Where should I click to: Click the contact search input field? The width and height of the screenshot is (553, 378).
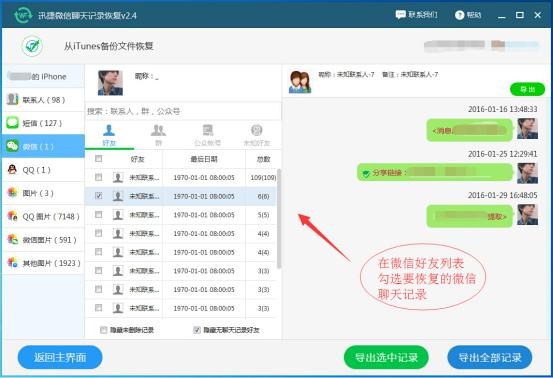tap(183, 111)
